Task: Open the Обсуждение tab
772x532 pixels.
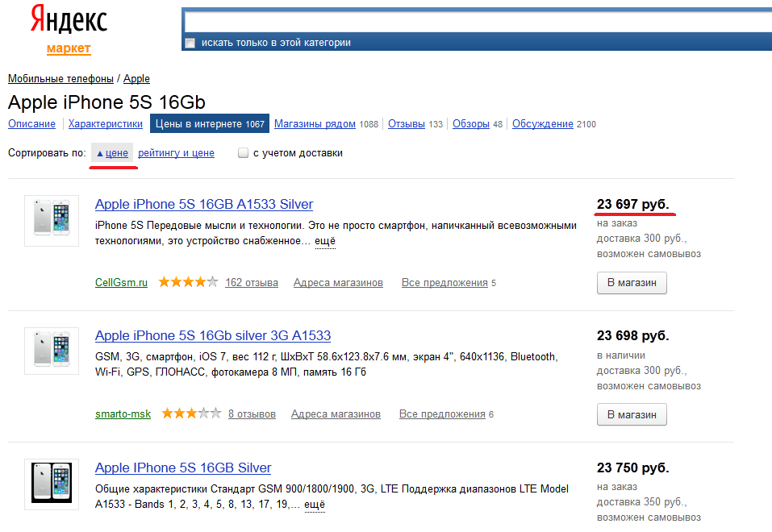Action: point(543,124)
